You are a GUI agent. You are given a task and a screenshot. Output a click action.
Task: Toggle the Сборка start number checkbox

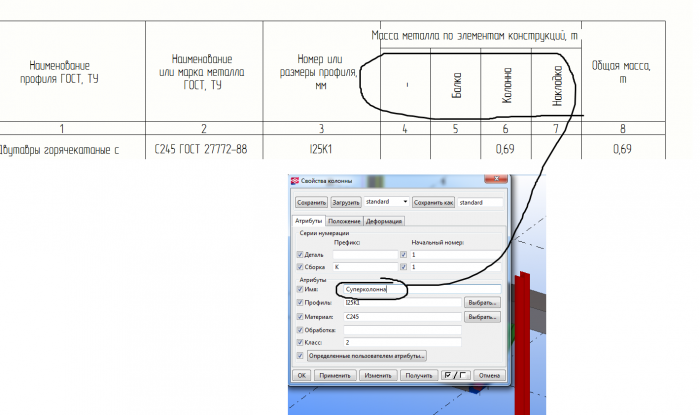[x=404, y=267]
